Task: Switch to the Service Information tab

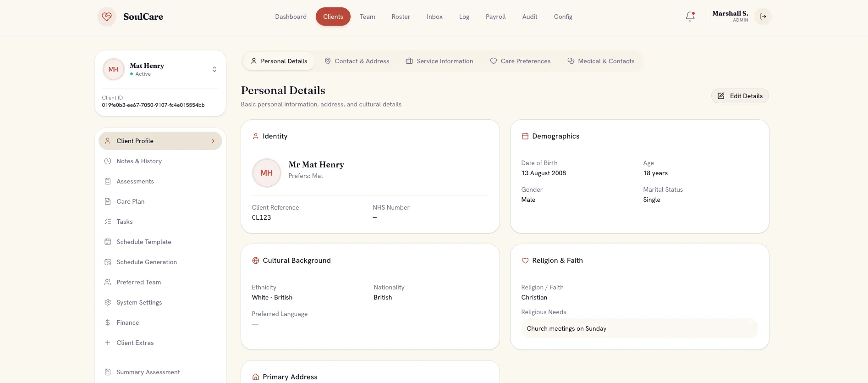Action: tap(439, 61)
